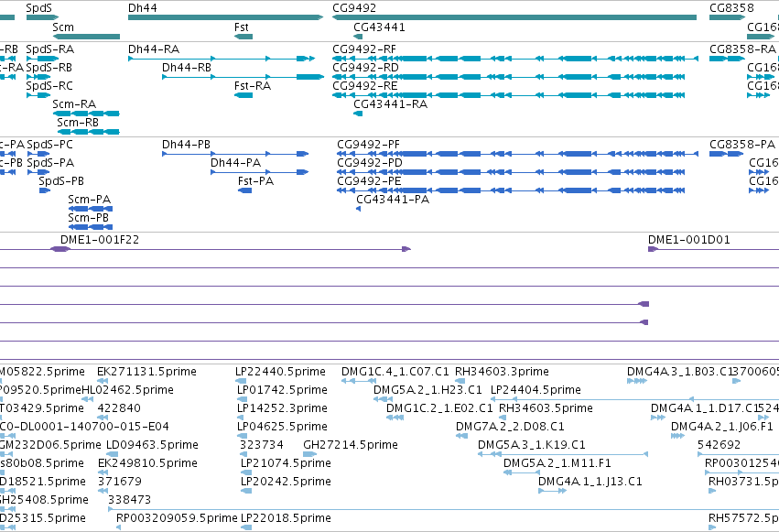Select RH34603.3prime feature
Screen dimensions: 779x532
pyautogui.click(x=460, y=381)
